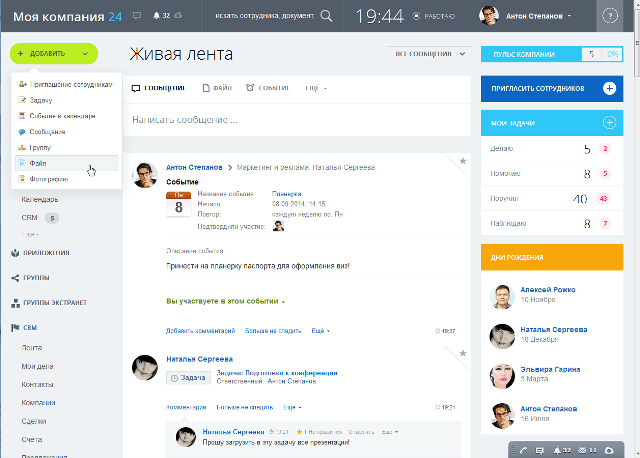The width and height of the screenshot is (640, 458).
Task: Click phone icon in bottom status bar
Action: tap(523, 450)
